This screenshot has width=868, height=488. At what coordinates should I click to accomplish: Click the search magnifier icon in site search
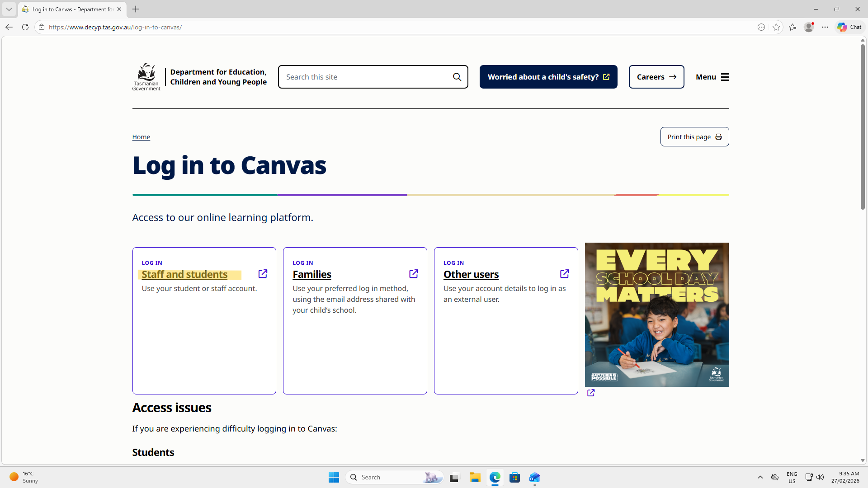click(x=457, y=77)
